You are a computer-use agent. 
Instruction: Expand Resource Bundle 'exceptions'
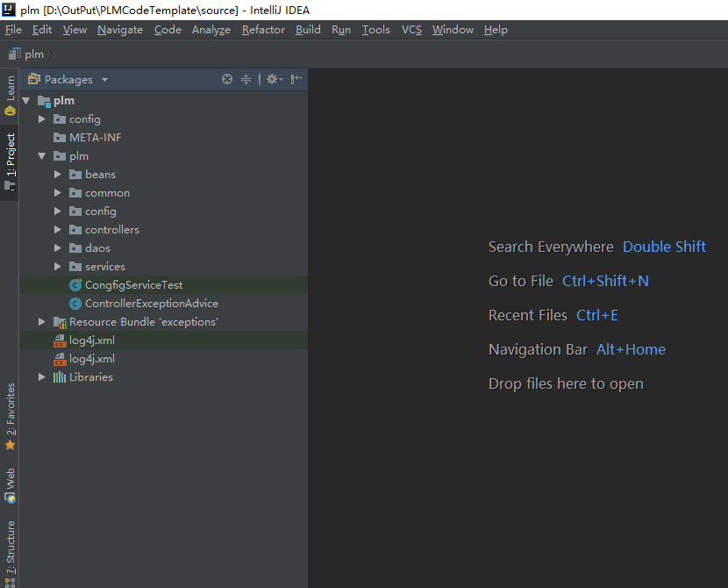[42, 322]
